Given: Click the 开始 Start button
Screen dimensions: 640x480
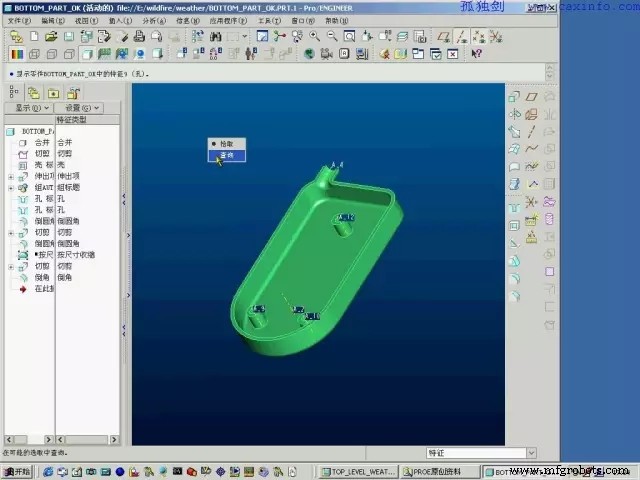Looking at the screenshot, I should point(18,471).
